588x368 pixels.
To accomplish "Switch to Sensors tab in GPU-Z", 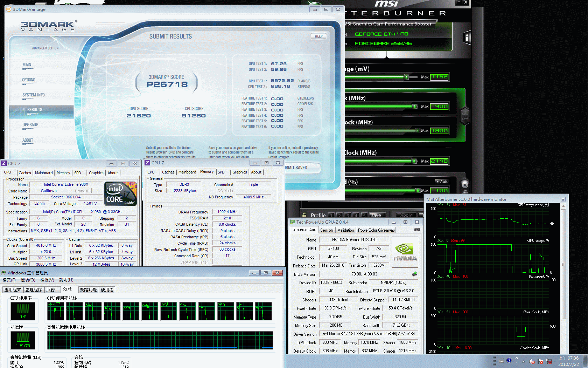I will [327, 230].
